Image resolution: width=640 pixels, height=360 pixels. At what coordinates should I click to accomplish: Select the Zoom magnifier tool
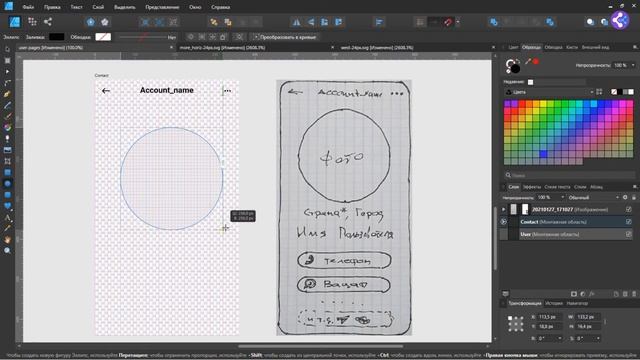[x=7, y=251]
